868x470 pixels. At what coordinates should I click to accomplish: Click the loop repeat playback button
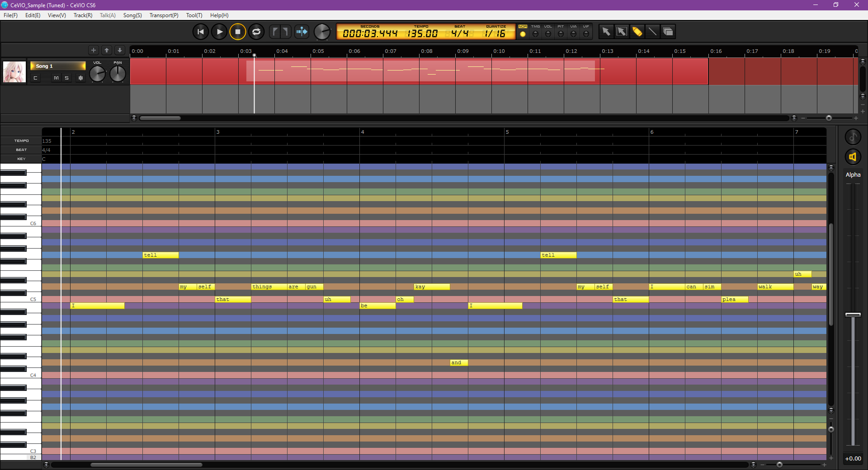click(257, 32)
